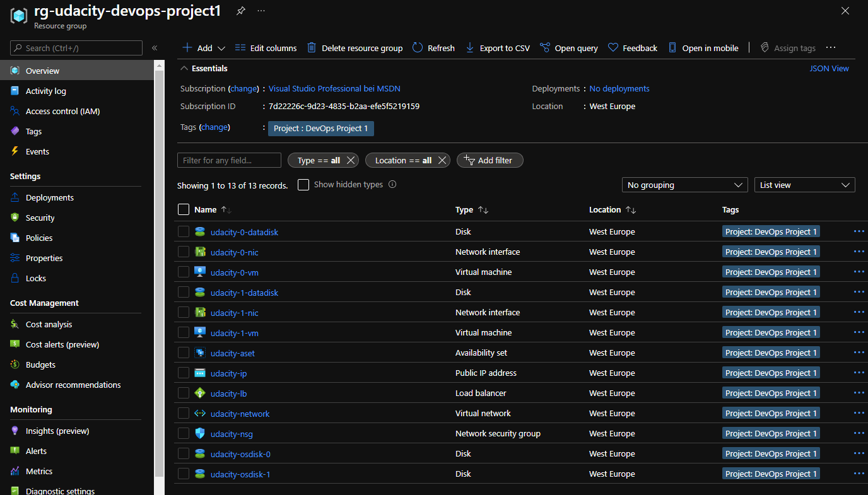
Task: Click the udacity-nsg shield icon
Action: pos(200,434)
